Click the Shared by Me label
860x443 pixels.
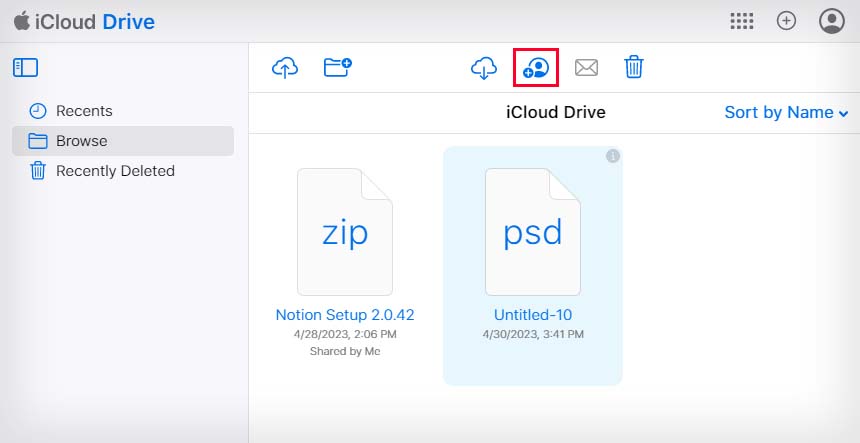[x=345, y=351]
